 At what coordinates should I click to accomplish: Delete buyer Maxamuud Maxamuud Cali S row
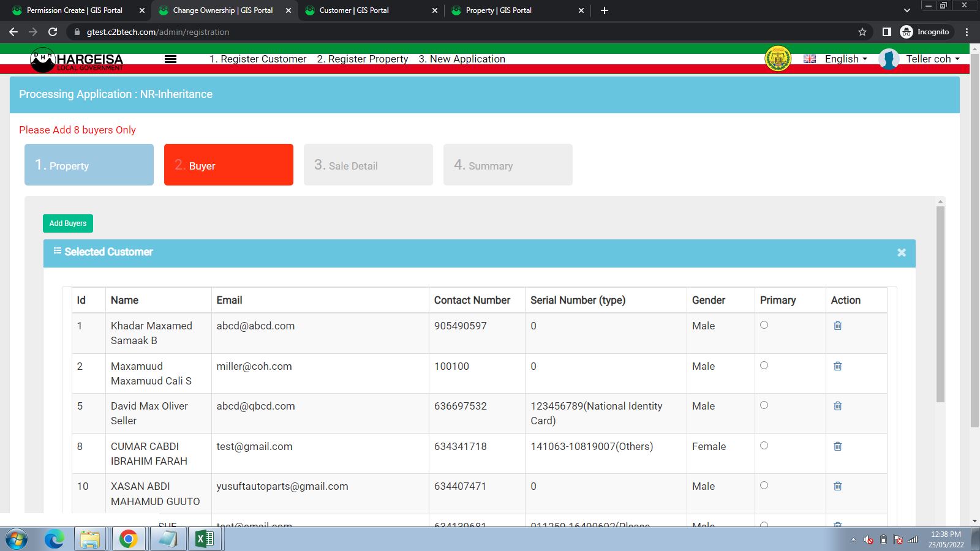pyautogui.click(x=838, y=366)
